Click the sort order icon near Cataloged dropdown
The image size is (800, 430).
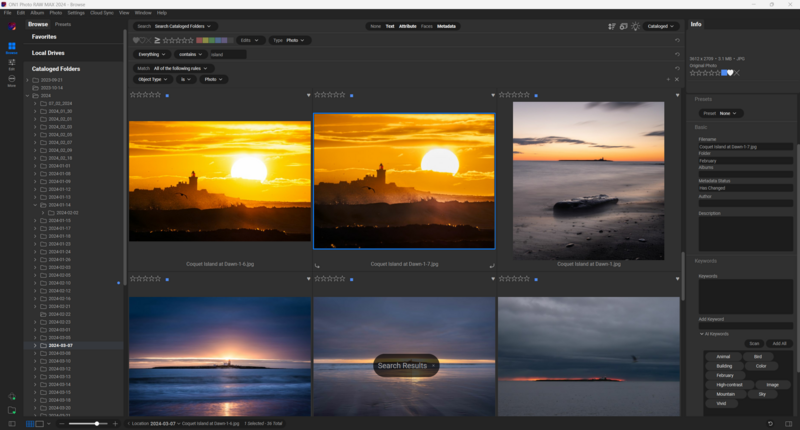click(612, 26)
